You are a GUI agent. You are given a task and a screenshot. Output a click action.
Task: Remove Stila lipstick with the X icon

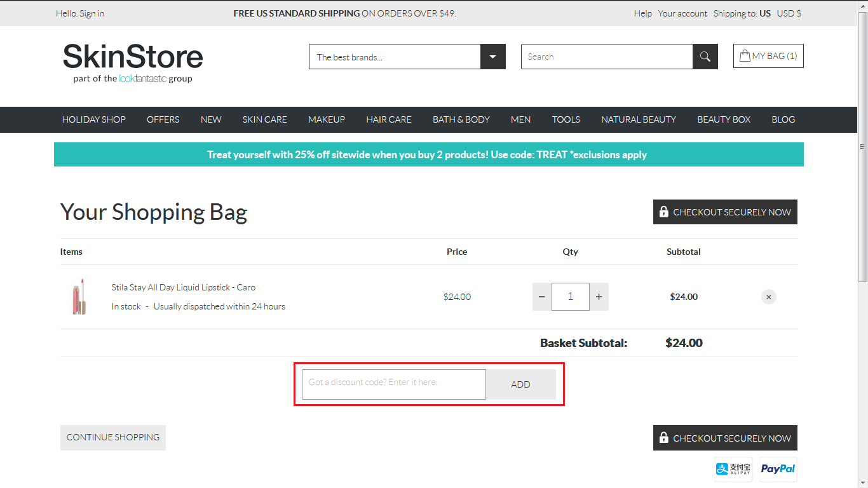[x=769, y=297]
